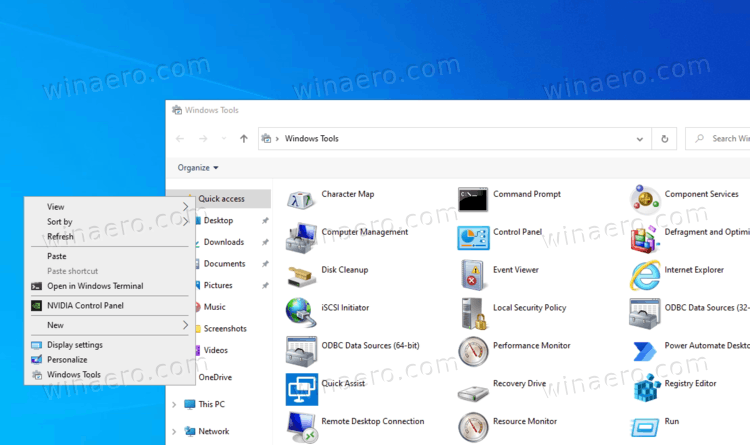Open Component Services icon

[644, 200]
